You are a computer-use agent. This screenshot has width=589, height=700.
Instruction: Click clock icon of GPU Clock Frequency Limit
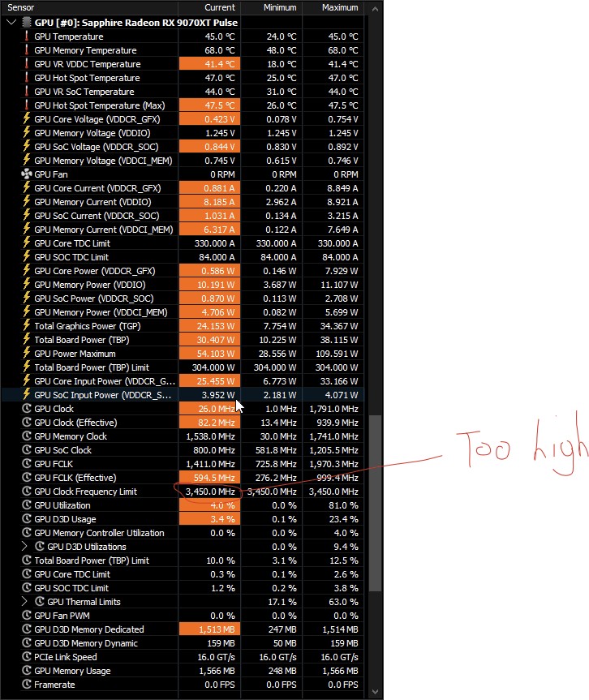point(27,491)
